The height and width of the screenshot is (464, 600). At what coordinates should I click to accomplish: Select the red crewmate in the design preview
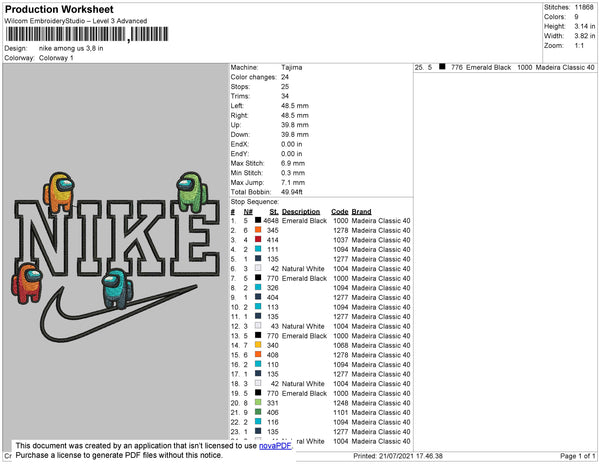(x=26, y=283)
